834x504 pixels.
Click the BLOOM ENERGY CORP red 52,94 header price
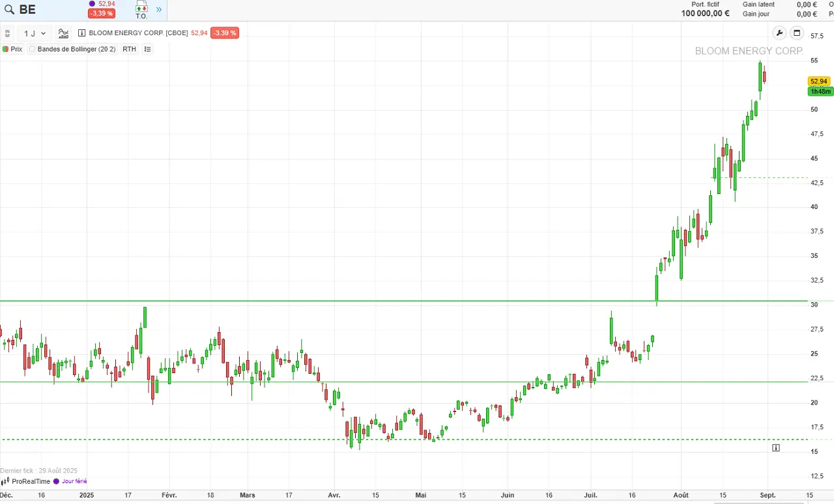[199, 33]
